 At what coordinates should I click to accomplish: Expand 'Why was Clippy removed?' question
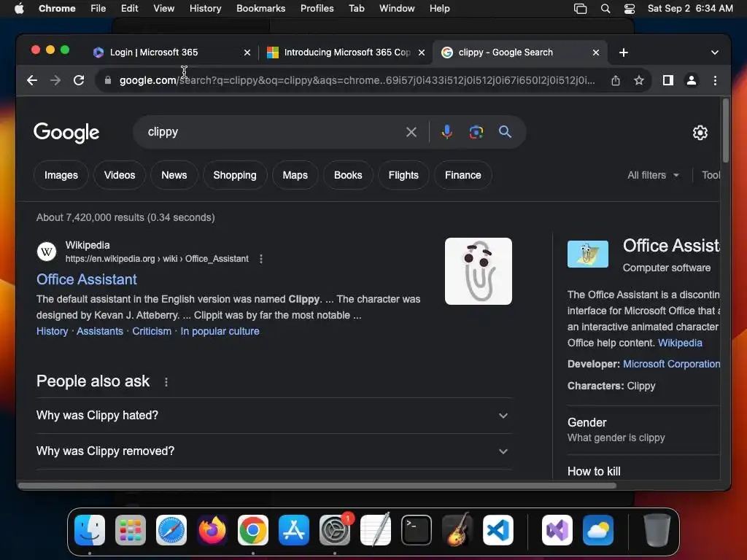274,451
